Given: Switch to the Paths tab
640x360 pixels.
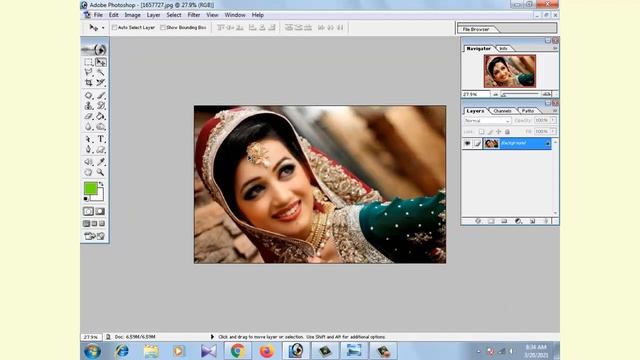Looking at the screenshot, I should [528, 111].
